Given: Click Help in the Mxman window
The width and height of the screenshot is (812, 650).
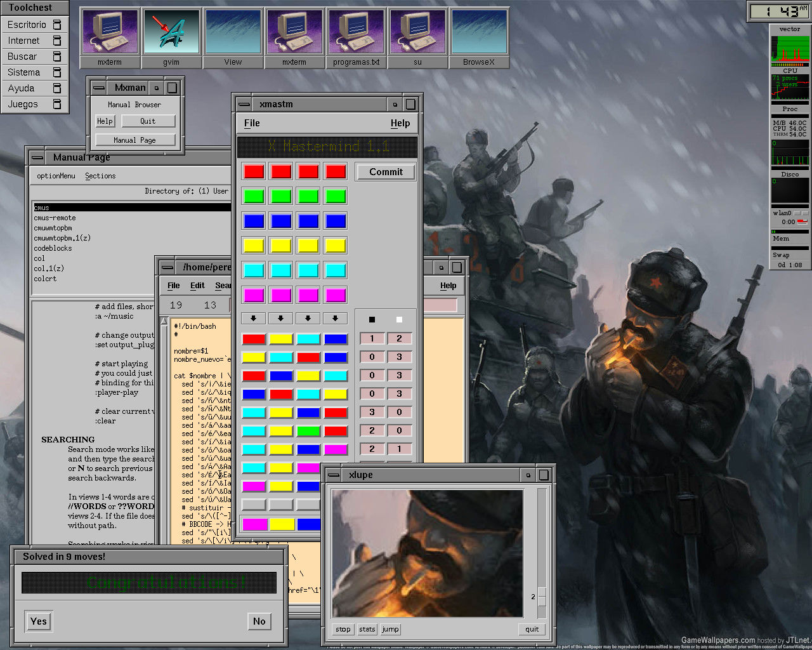Looking at the screenshot, I should pyautogui.click(x=105, y=121).
